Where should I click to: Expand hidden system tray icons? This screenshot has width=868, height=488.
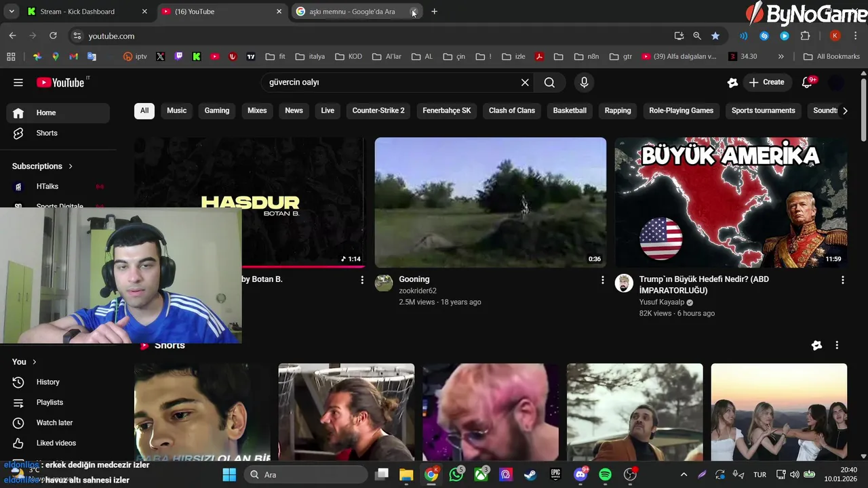(x=684, y=474)
